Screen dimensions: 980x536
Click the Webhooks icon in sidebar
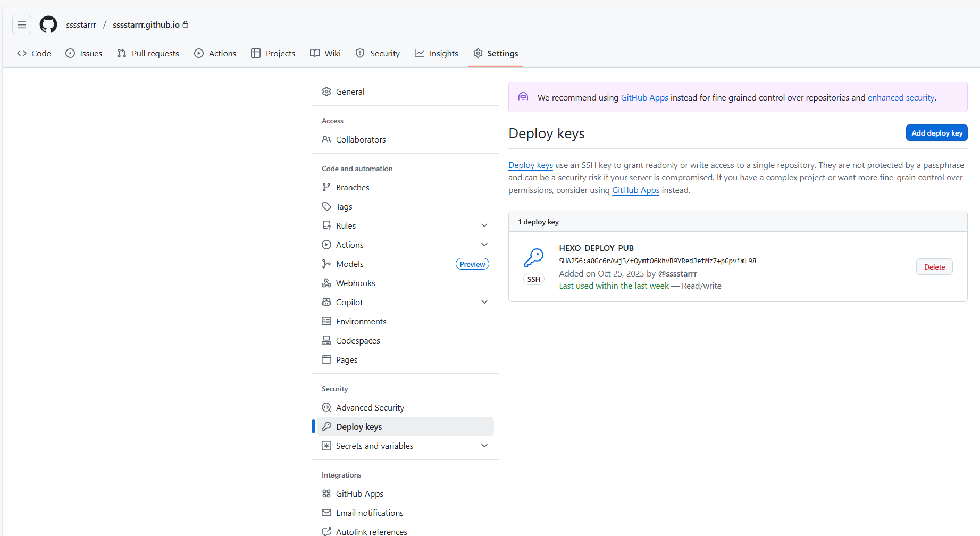tap(326, 283)
